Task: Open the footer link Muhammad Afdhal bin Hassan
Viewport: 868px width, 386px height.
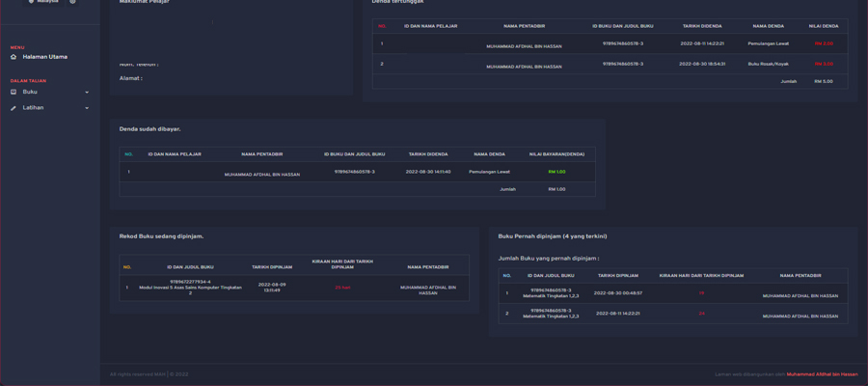Action: click(x=822, y=374)
